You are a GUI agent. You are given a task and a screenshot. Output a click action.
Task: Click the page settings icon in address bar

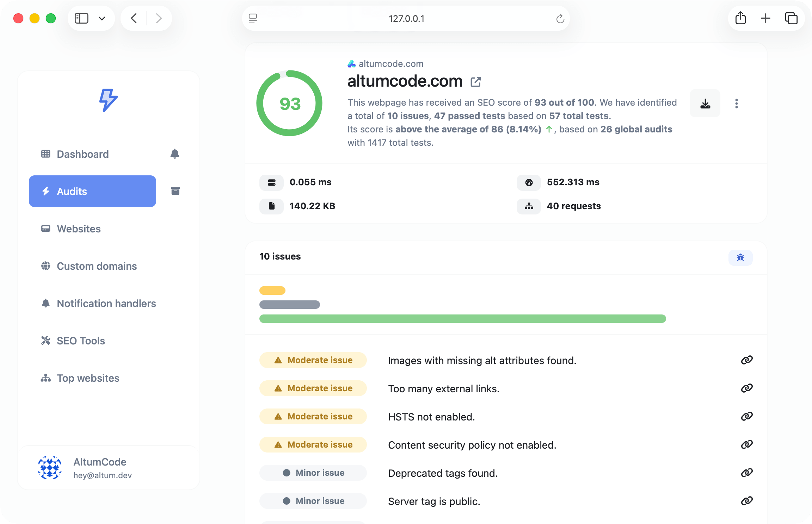pos(253,18)
